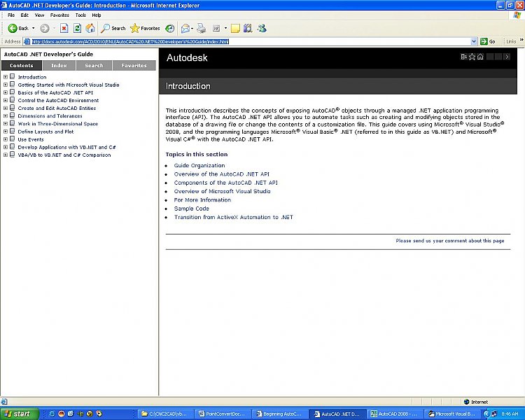Image resolution: width=525 pixels, height=420 pixels.
Task: Open the View menu
Action: click(x=39, y=15)
